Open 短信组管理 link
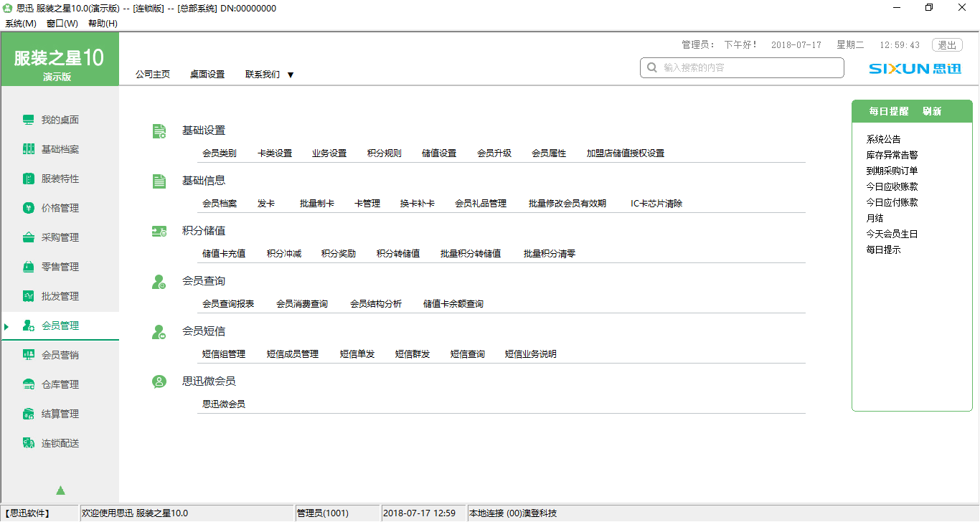This screenshot has height=522, width=980. click(x=224, y=354)
